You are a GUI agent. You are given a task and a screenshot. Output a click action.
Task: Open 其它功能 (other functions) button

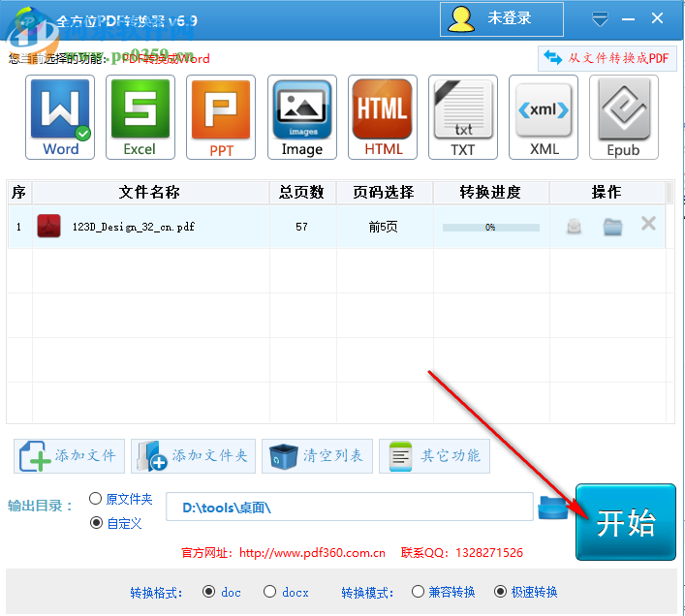pos(434,456)
